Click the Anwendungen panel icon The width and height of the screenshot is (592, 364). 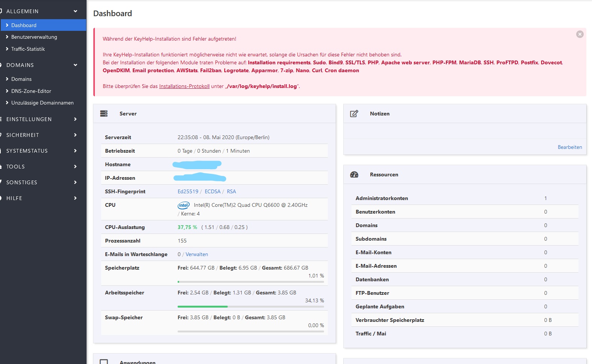pos(104,362)
